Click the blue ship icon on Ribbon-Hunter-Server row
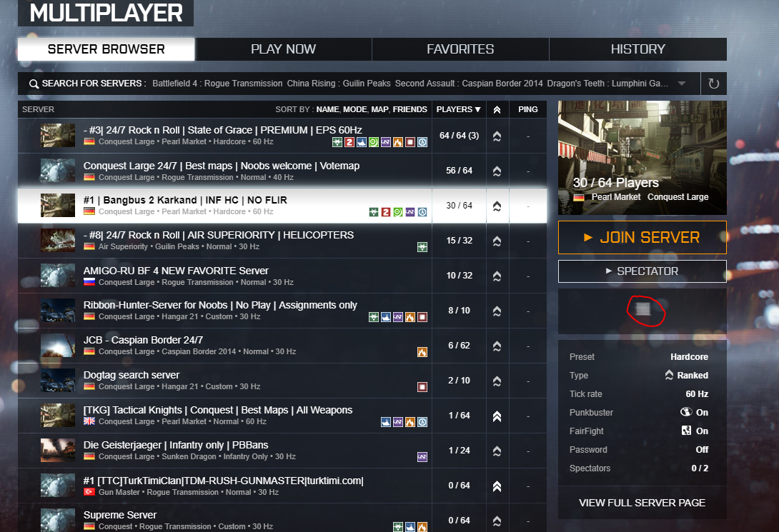The width and height of the screenshot is (779, 532). tap(386, 317)
